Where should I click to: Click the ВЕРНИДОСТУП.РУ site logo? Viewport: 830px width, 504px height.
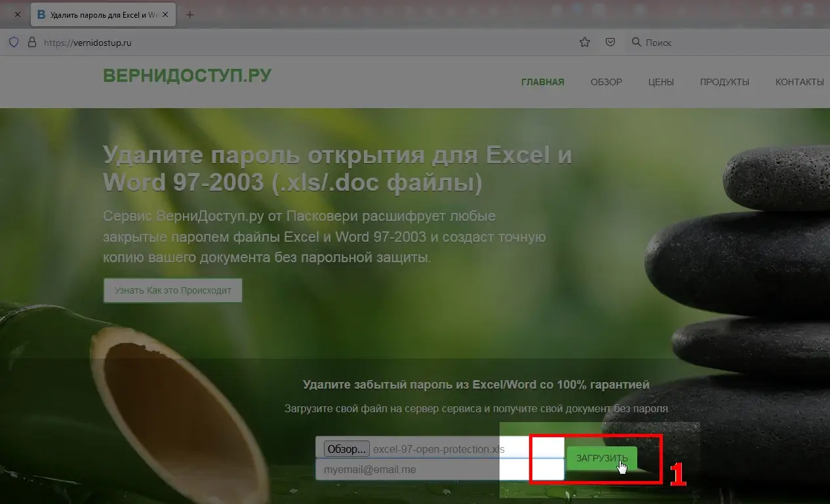click(187, 76)
